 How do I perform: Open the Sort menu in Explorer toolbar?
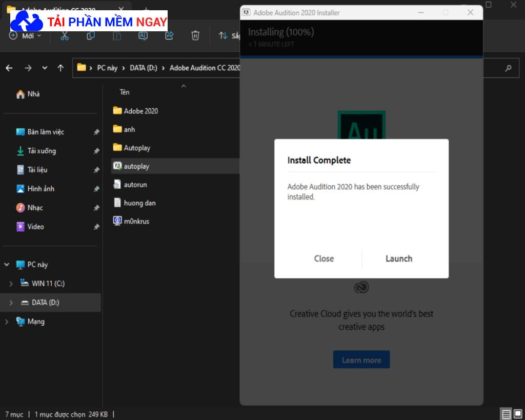click(x=229, y=35)
